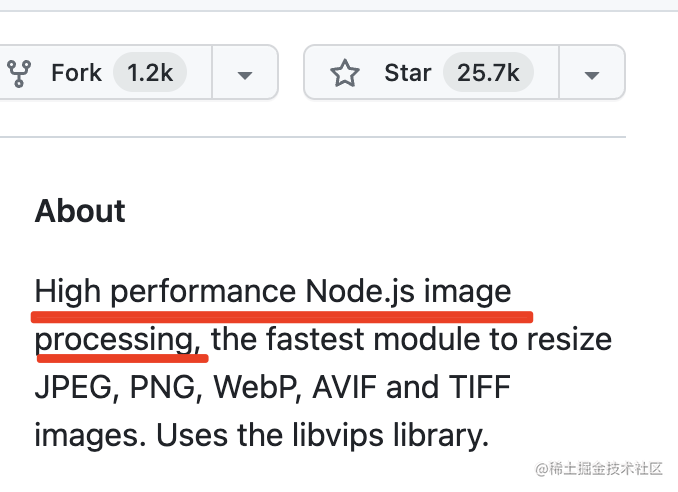This screenshot has height=492, width=678.
Task: Click "the fastest module to resize" text
Action: (x=412, y=340)
